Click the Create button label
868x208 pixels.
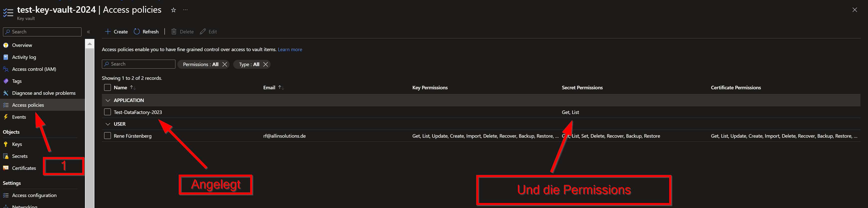121,32
